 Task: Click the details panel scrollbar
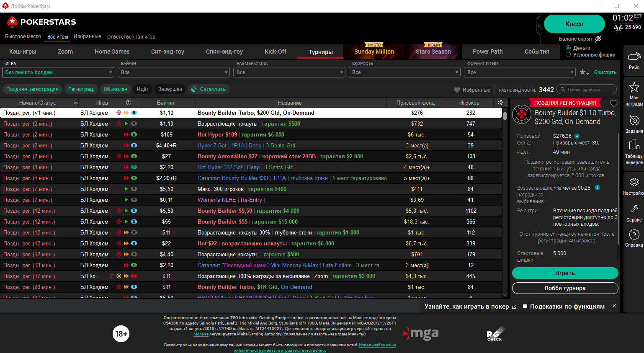click(618, 188)
